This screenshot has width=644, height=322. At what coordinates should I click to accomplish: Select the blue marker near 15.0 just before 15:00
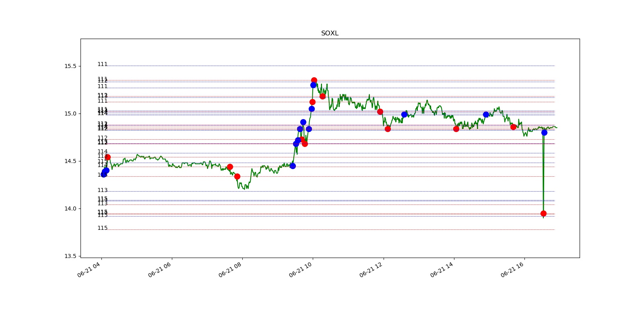point(486,115)
